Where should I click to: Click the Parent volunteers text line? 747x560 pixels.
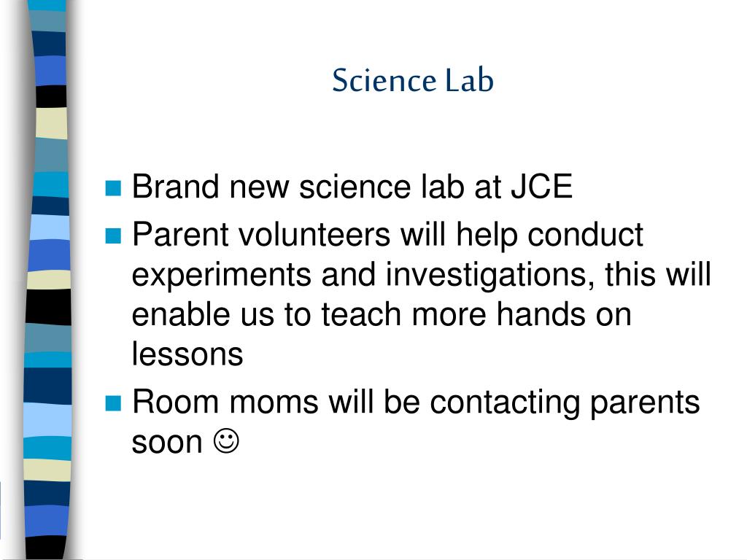click(388, 235)
